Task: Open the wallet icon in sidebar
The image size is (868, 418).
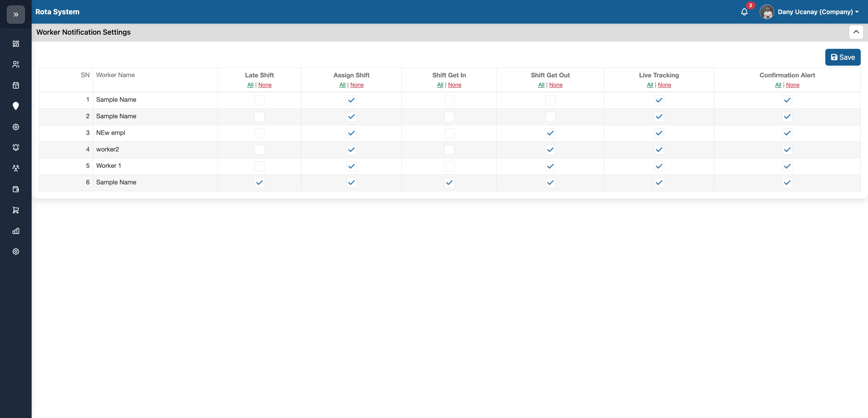Action: pos(16,189)
